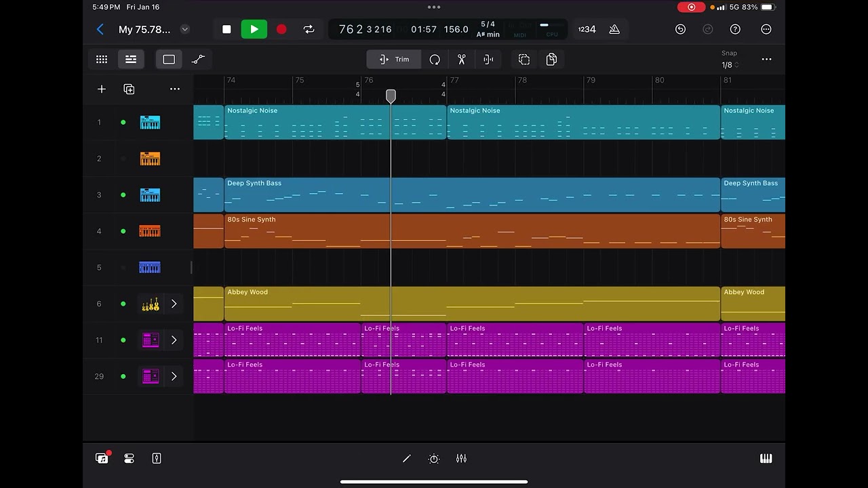Open the project name dropdown chevron
The image size is (868, 488).
point(184,29)
